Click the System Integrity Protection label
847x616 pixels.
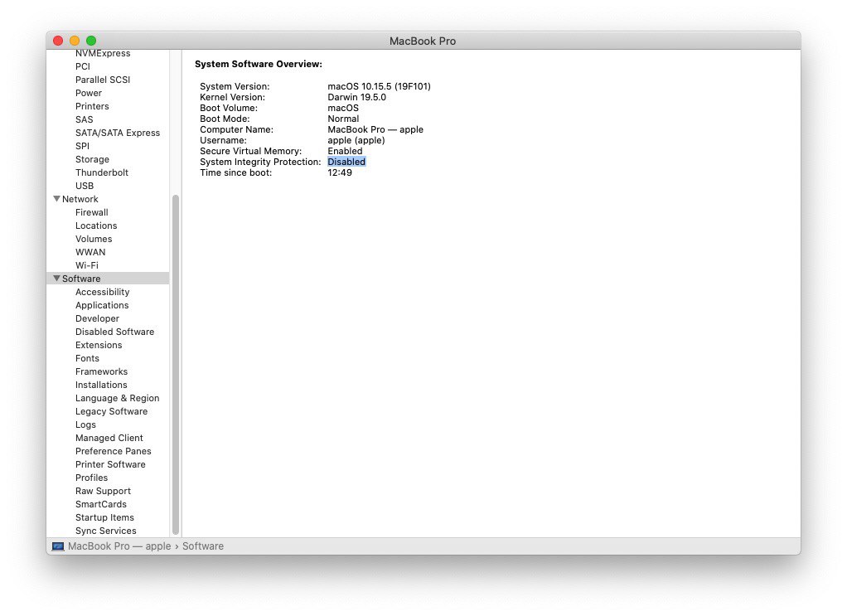pos(260,162)
